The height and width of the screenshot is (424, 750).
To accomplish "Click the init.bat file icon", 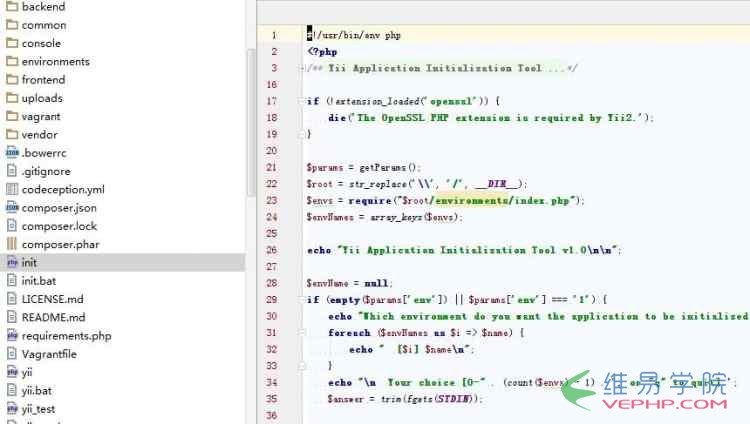I will [12, 280].
